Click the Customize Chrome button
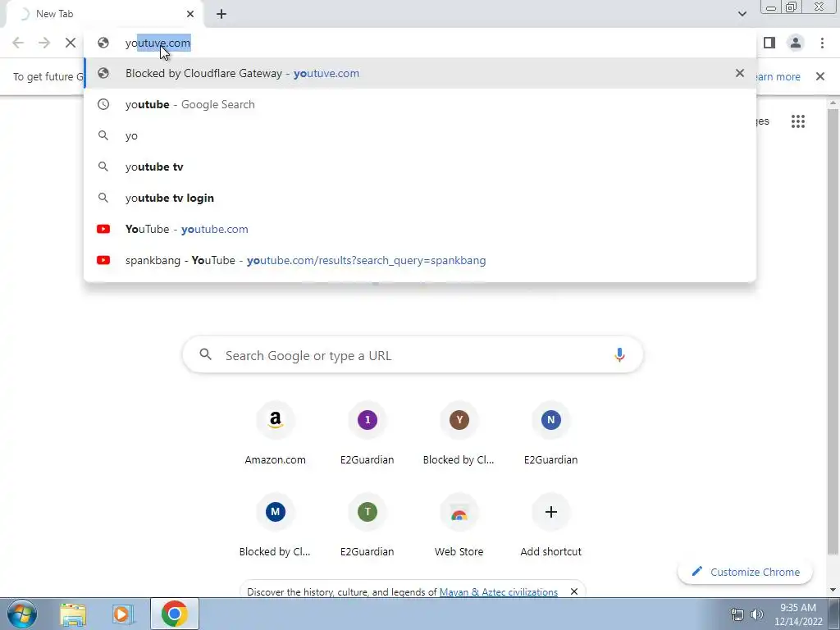The height and width of the screenshot is (630, 840). (x=745, y=572)
